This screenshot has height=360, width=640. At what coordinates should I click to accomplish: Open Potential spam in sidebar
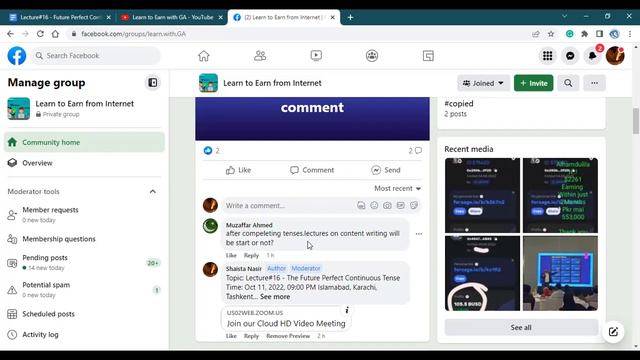coord(84,289)
